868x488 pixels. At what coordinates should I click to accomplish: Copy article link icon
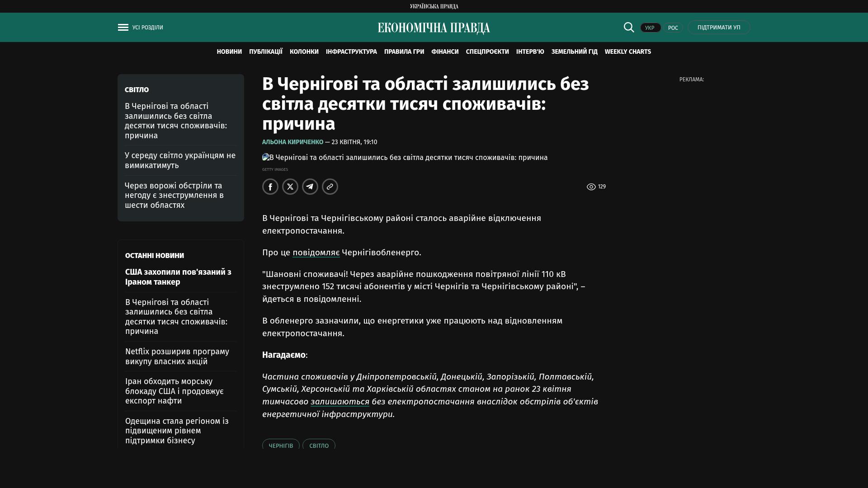click(x=330, y=187)
